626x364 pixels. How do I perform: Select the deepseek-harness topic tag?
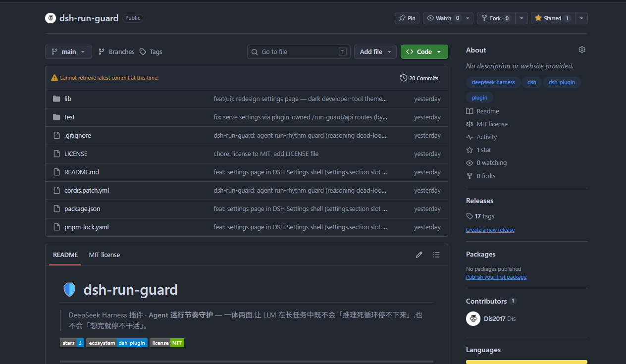pyautogui.click(x=493, y=82)
